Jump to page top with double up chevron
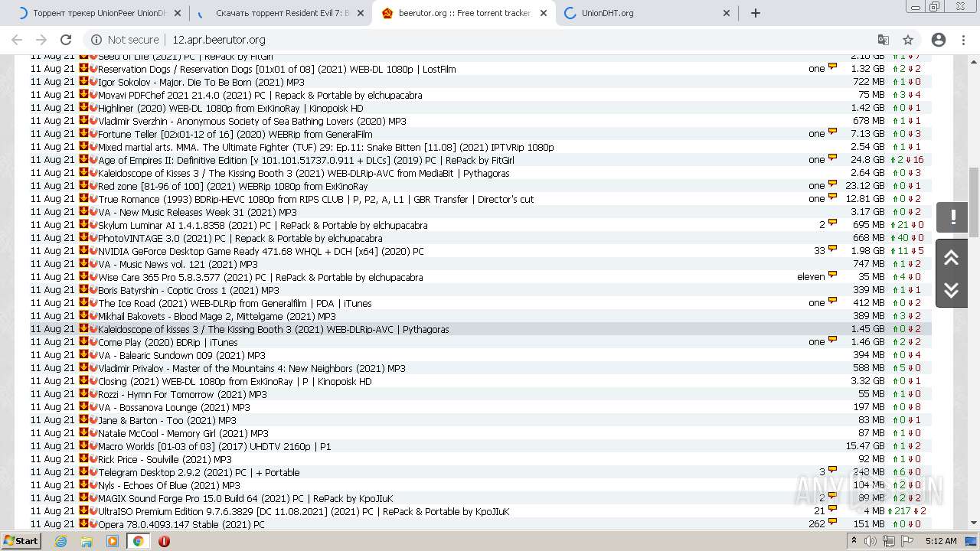Viewport: 980px width, 551px height. (x=952, y=258)
